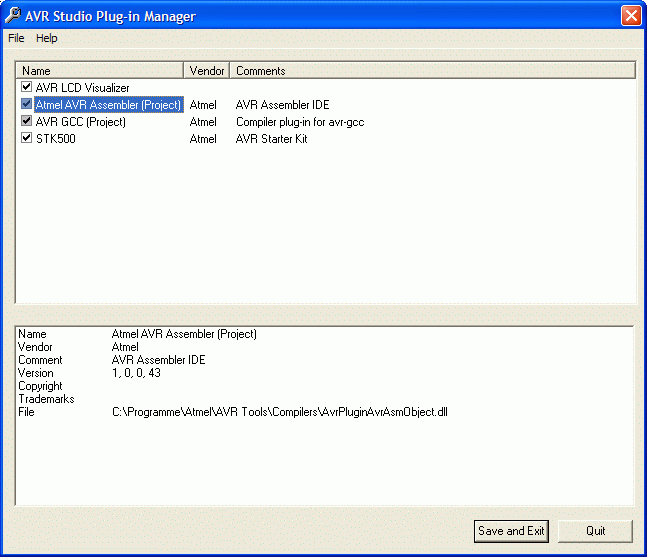This screenshot has width=647, height=557.
Task: Disable the AVR GCC (Project) plug-in checkbox
Action: click(x=26, y=121)
